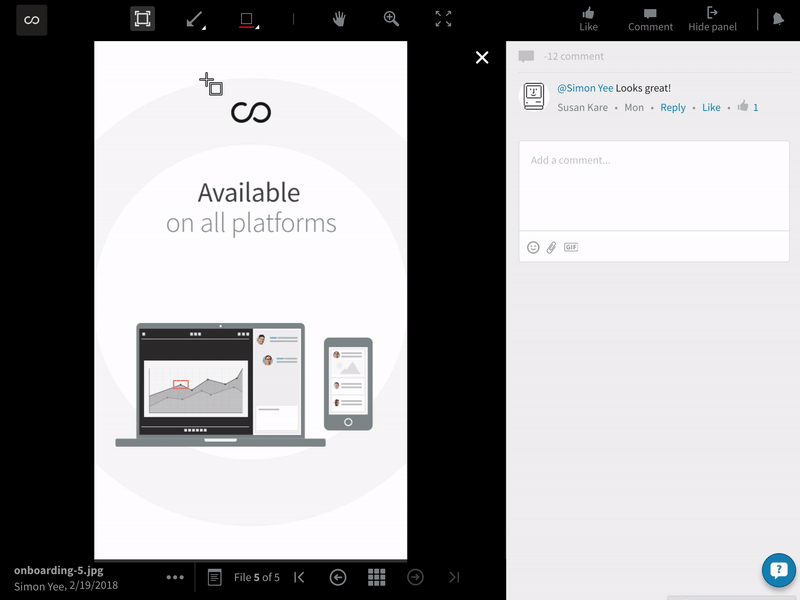
Task: Close the image preview with X
Action: point(482,57)
